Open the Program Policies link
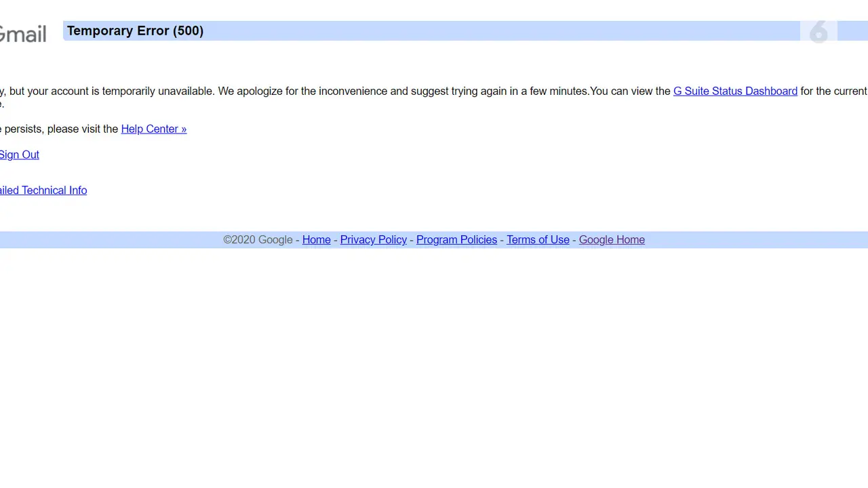This screenshot has width=868, height=488. click(x=456, y=240)
